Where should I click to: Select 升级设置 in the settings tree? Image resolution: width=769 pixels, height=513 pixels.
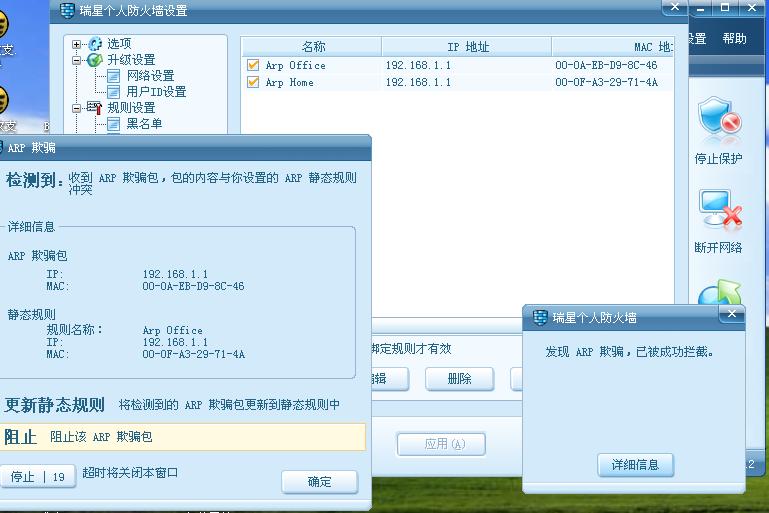[131, 60]
